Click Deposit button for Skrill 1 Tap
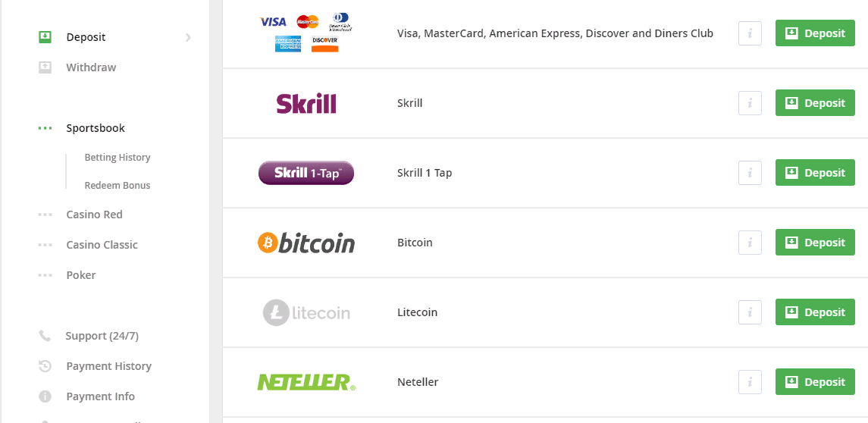The height and width of the screenshot is (423, 868). [815, 173]
